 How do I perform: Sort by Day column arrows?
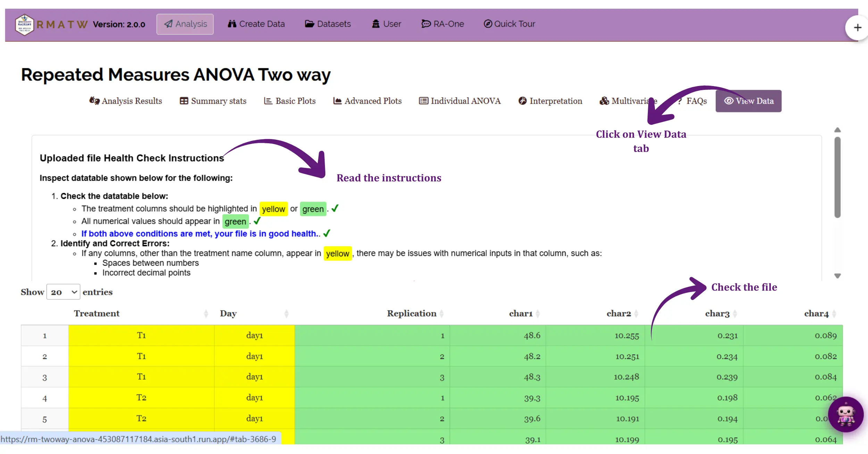click(286, 314)
